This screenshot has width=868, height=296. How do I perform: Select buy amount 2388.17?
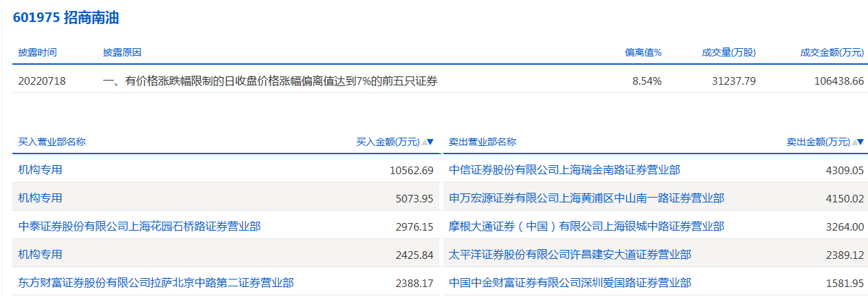pyautogui.click(x=414, y=283)
